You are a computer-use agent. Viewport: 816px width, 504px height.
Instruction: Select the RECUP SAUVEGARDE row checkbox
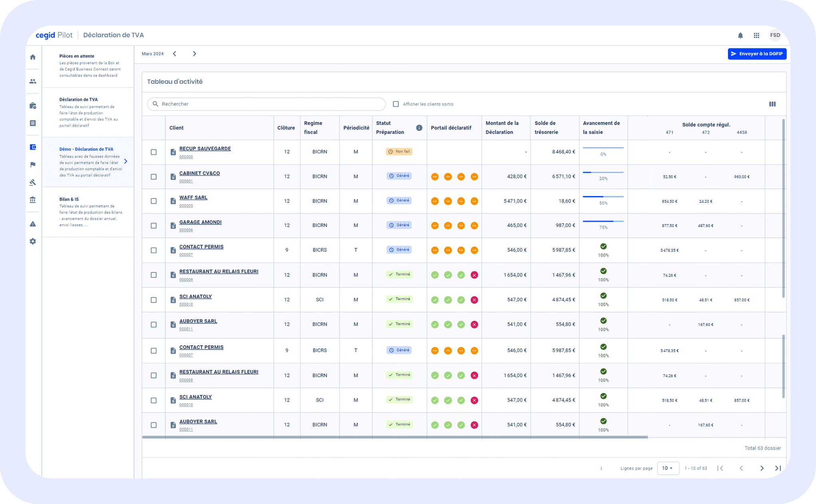[154, 152]
